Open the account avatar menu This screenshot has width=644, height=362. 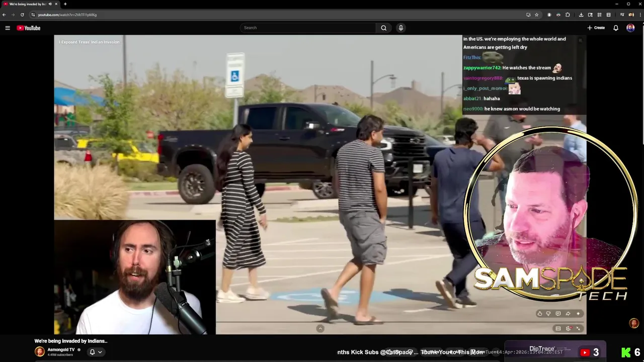coord(630,28)
